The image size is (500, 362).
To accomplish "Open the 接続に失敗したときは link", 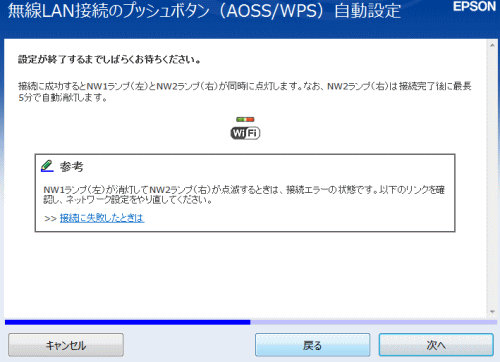I will (x=102, y=218).
